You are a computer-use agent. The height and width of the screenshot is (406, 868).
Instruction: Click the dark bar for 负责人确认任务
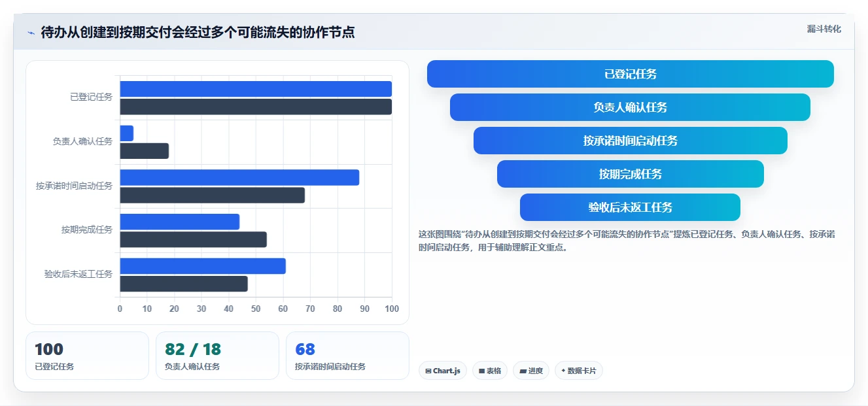click(x=145, y=151)
